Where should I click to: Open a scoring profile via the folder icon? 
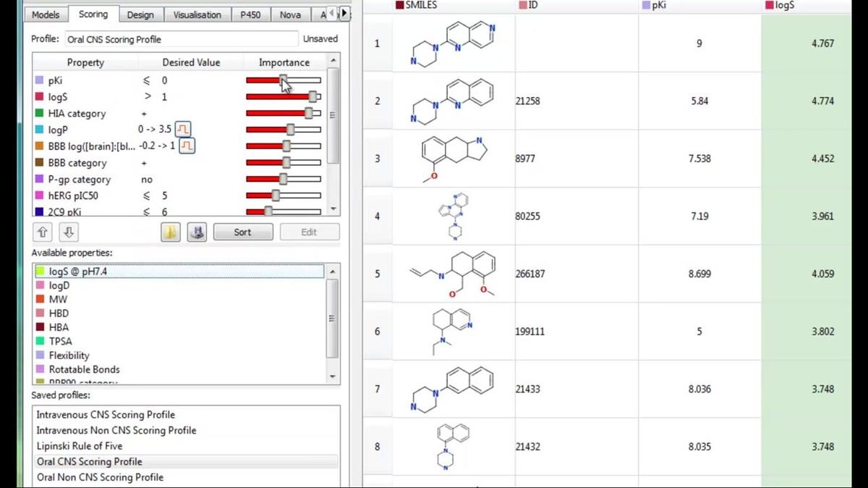pyautogui.click(x=170, y=232)
